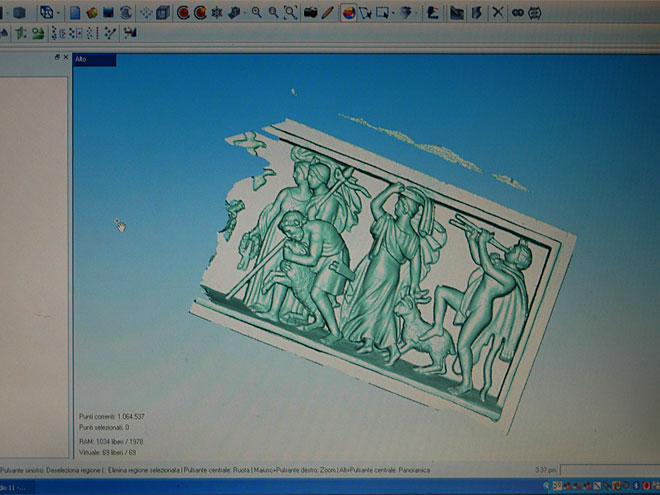This screenshot has height=495, width=660.
Task: Click the stacked layers icon
Action: click(x=405, y=13)
